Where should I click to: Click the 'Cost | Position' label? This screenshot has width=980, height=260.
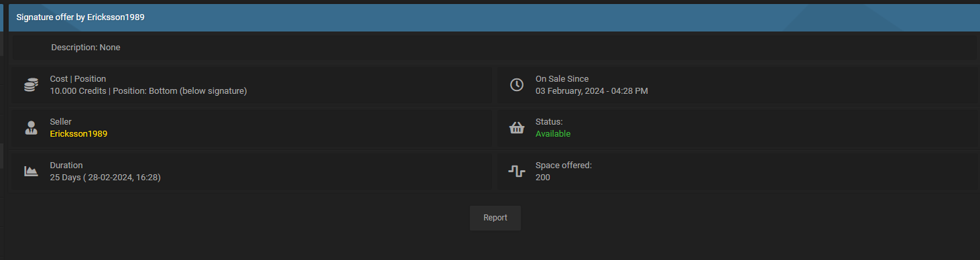pyautogui.click(x=78, y=79)
